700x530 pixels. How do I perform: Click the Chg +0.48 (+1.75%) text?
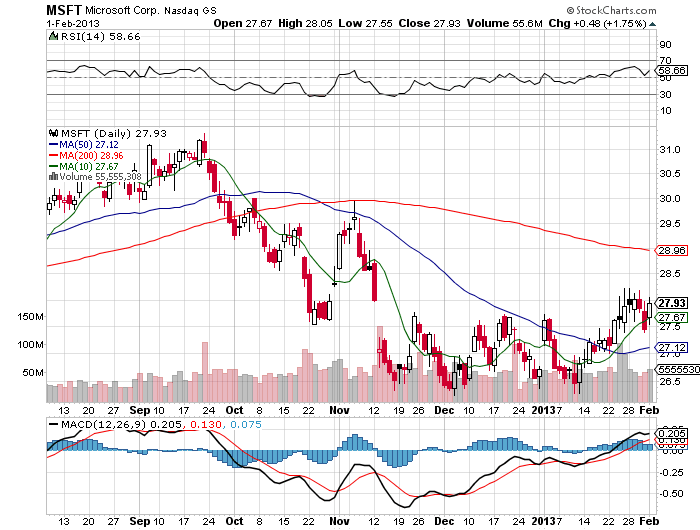pos(598,23)
